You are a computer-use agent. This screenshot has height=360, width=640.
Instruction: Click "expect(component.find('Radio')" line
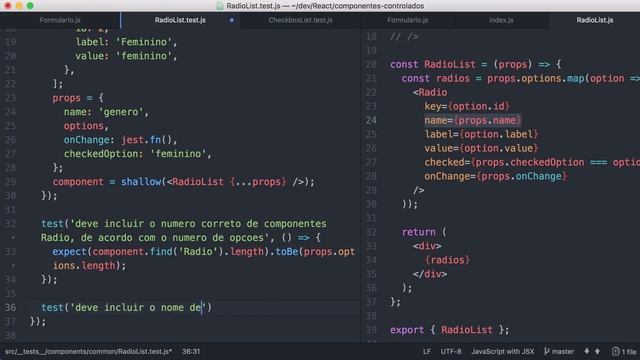pos(204,251)
